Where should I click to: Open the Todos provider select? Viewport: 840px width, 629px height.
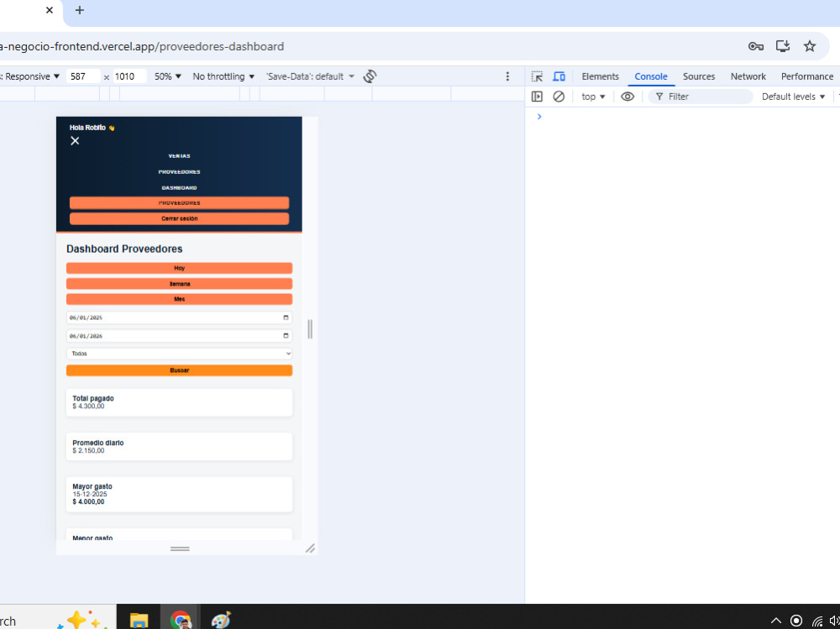point(179,354)
